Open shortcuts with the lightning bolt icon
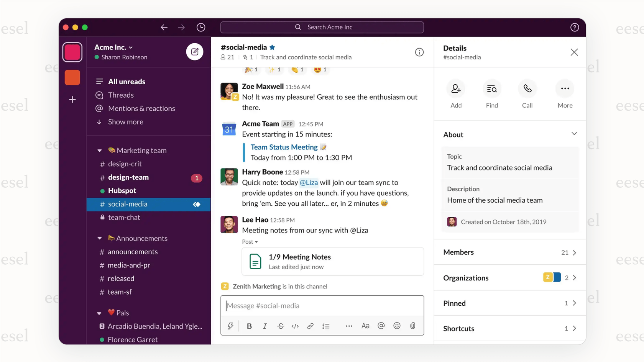This screenshot has height=362, width=644. tap(230, 326)
